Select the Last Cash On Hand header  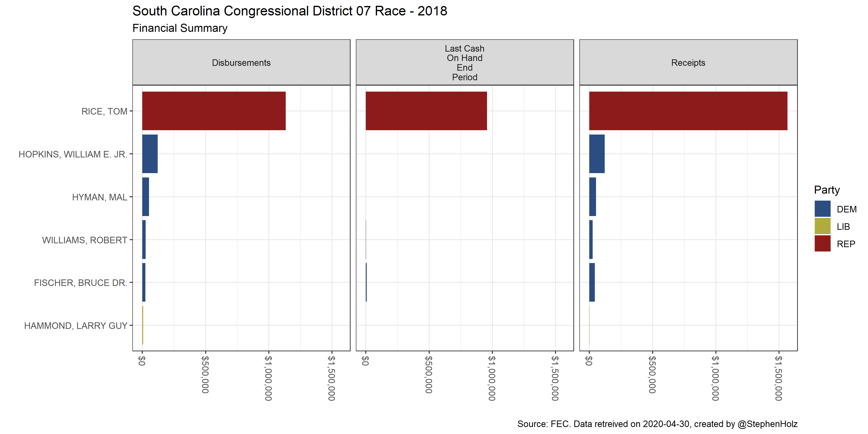point(464,63)
